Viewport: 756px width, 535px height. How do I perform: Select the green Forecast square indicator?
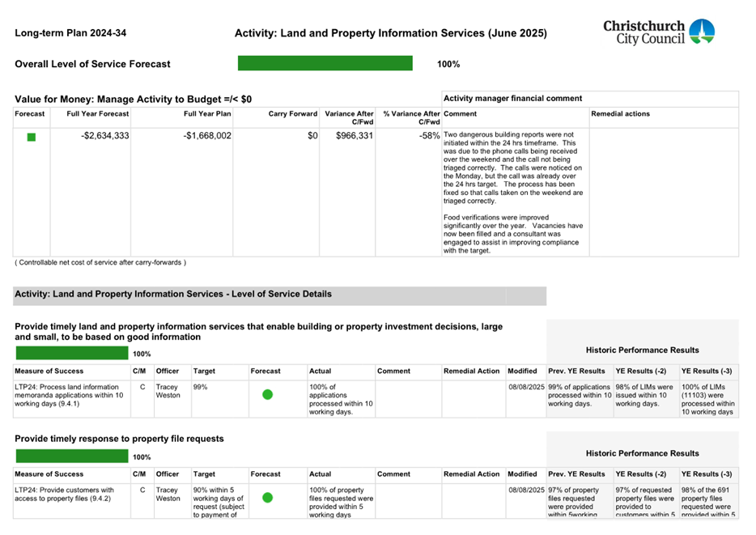point(30,138)
